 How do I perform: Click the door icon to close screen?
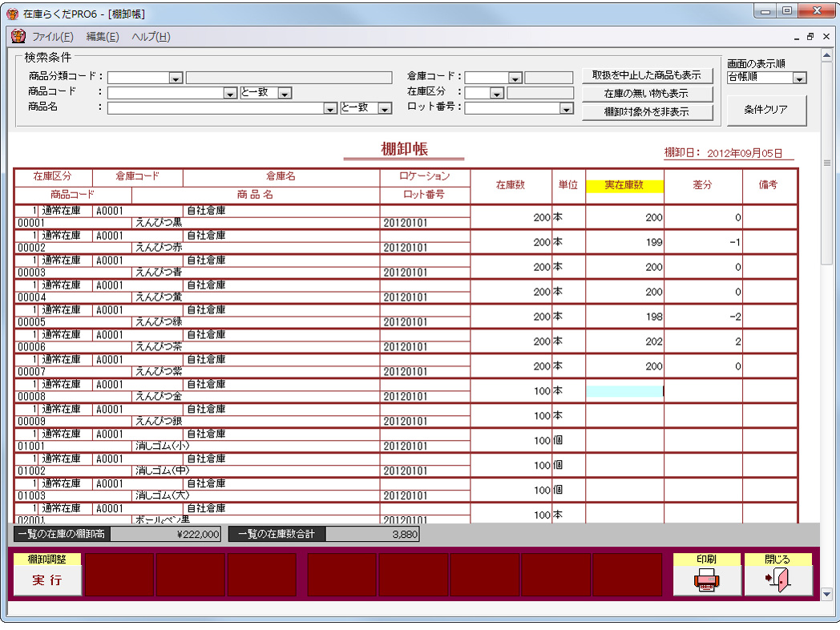click(778, 580)
